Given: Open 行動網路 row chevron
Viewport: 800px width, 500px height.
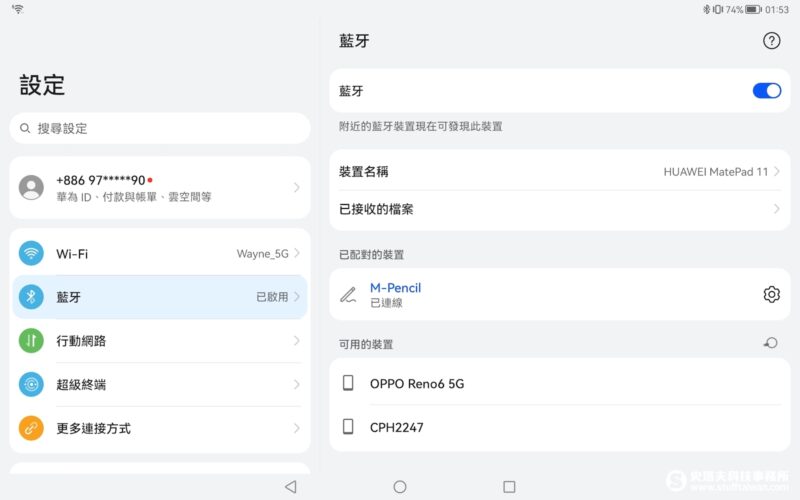Looking at the screenshot, I should click(x=296, y=341).
